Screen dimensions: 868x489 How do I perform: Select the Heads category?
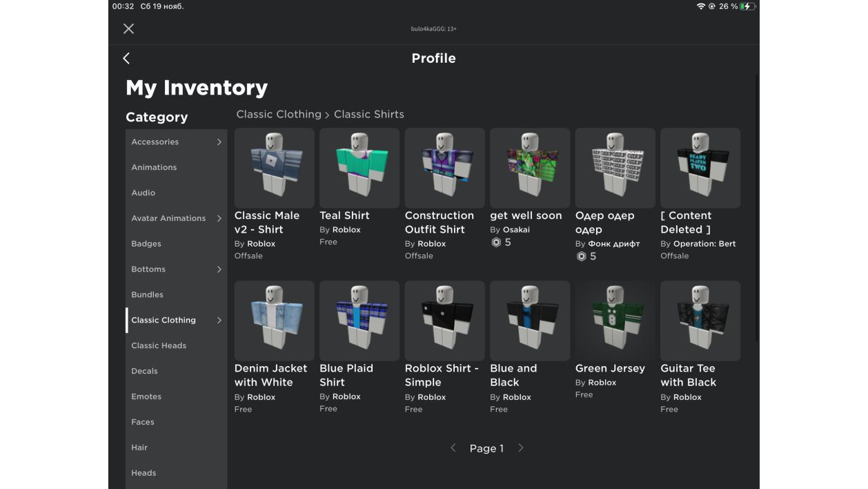pos(176,473)
